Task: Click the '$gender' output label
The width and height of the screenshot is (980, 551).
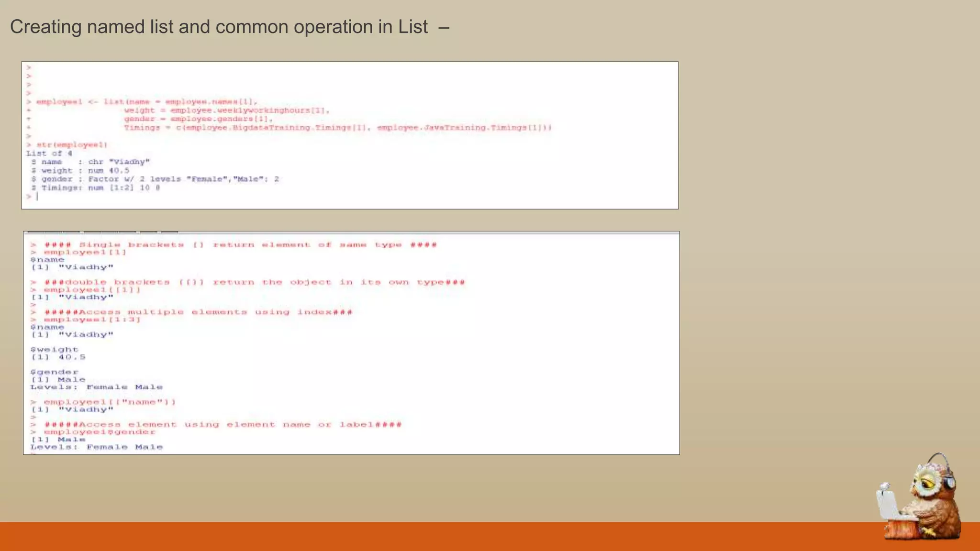Action: 54,372
